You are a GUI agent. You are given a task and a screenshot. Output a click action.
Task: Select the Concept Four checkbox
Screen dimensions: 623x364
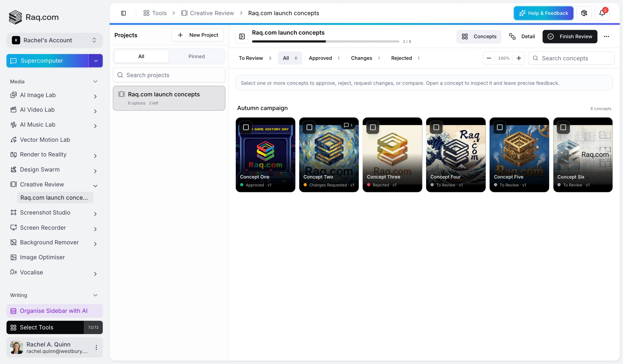click(436, 127)
